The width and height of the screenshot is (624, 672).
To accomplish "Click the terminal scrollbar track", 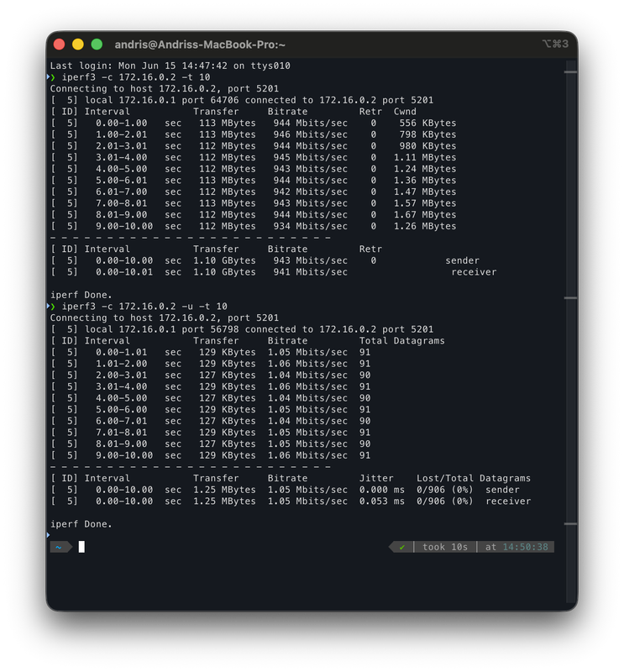I will [x=570, y=331].
